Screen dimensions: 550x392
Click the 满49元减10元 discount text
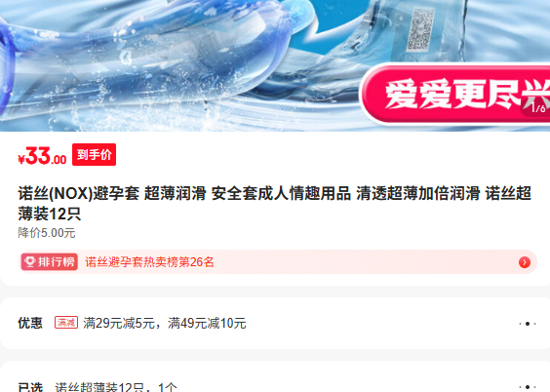click(207, 324)
